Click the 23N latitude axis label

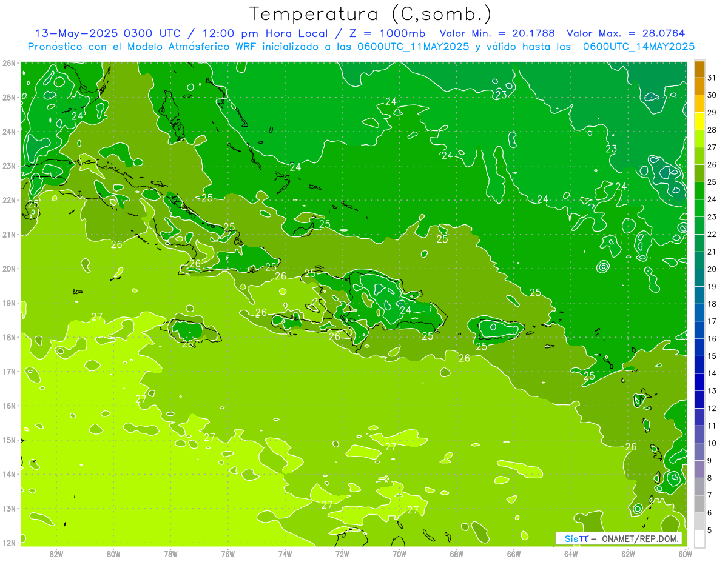(8, 166)
